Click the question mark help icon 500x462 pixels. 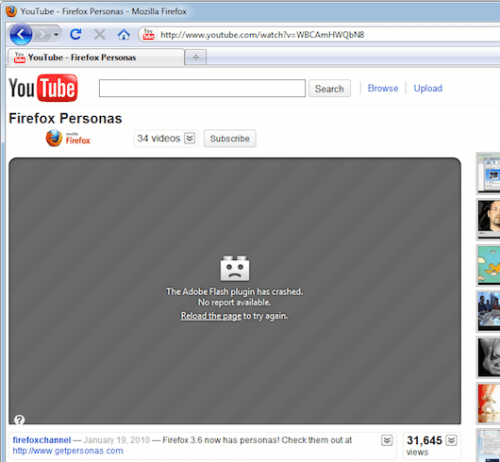click(19, 420)
